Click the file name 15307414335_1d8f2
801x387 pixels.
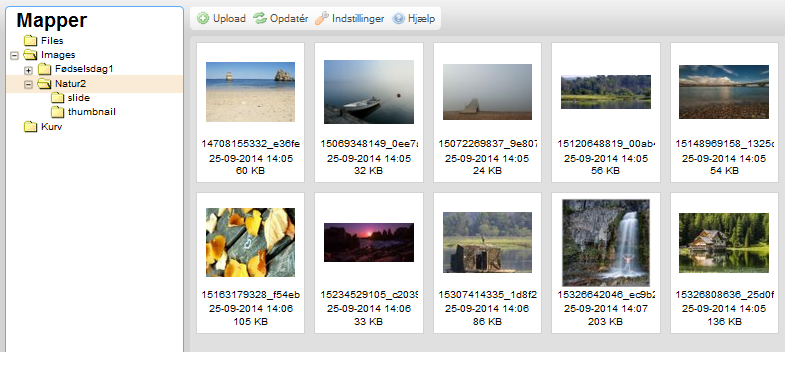[487, 295]
